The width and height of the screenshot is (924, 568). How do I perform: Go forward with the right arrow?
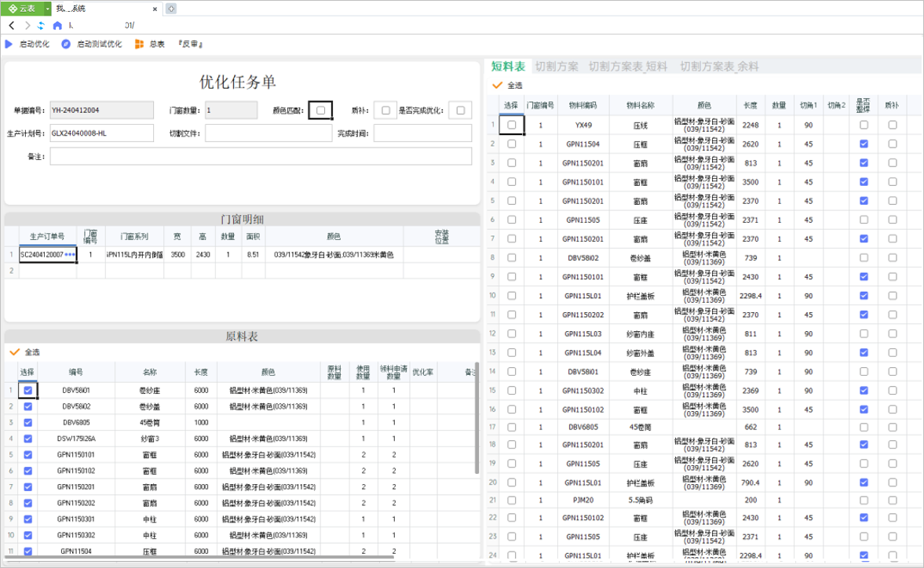(x=27, y=25)
